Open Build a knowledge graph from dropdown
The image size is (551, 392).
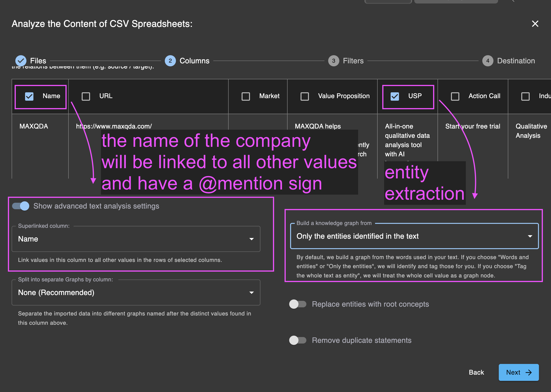(x=415, y=236)
